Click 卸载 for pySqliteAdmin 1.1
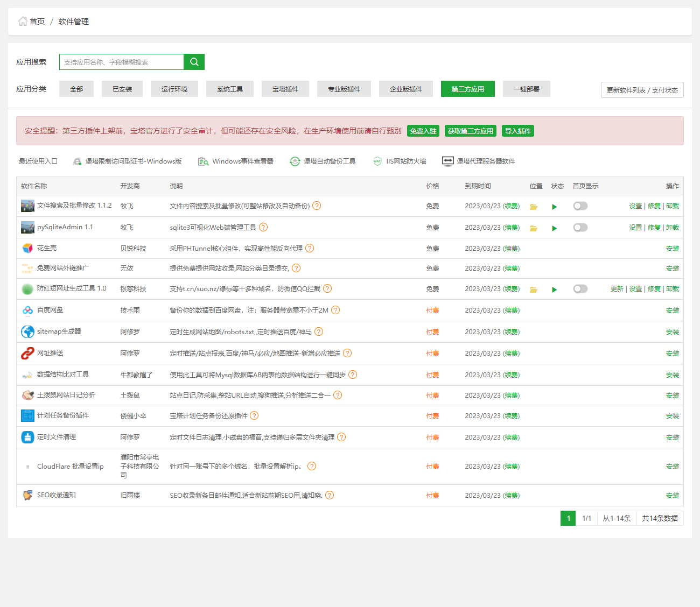Screen dimensions: 700x607 tap(673, 227)
